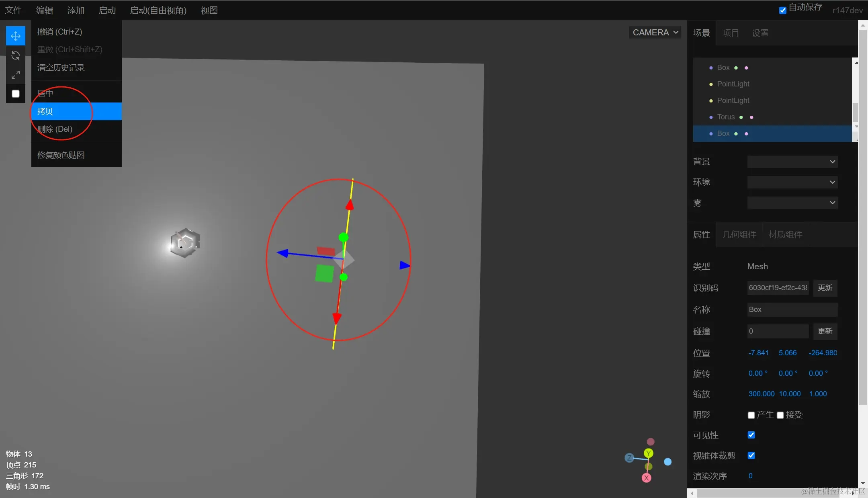Open the CAMERA dropdown
Image resolution: width=868 pixels, height=498 pixels.
click(655, 33)
